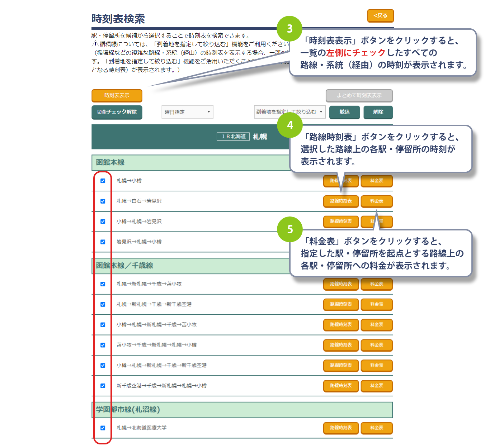This screenshot has height=448, width=485.
Task: Click the route text 札幌→北海道医療大学
Action: click(x=142, y=428)
